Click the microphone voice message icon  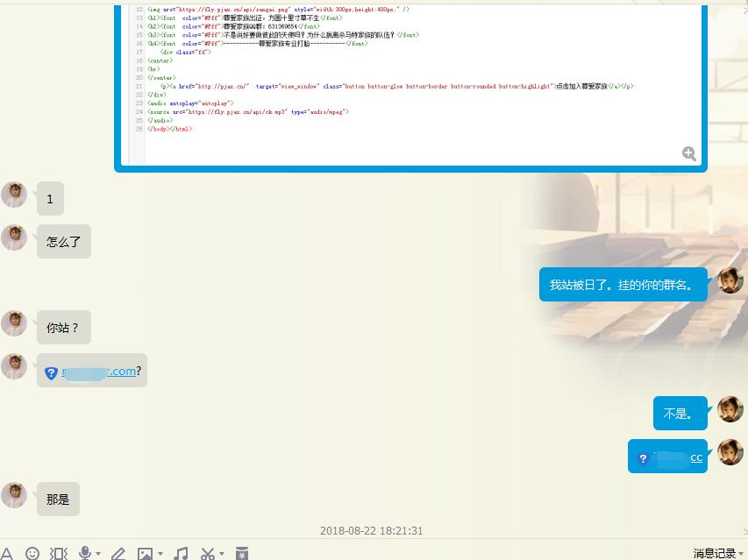85,553
